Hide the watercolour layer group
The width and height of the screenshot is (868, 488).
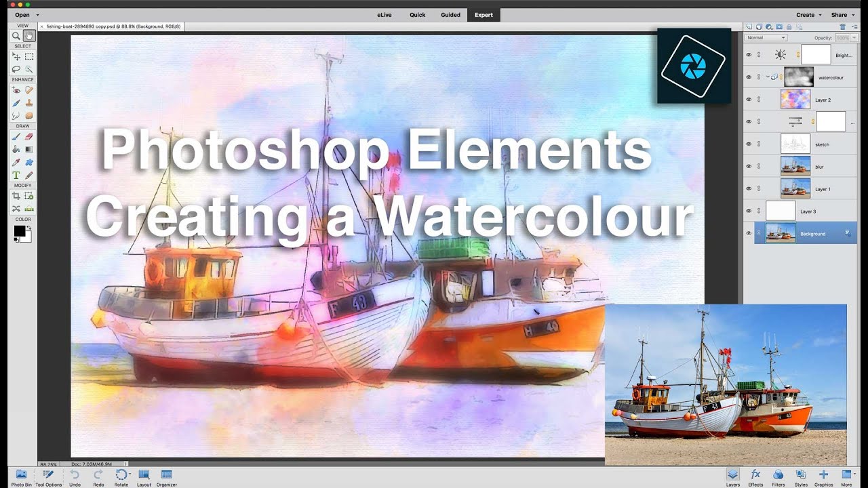pyautogui.click(x=749, y=77)
